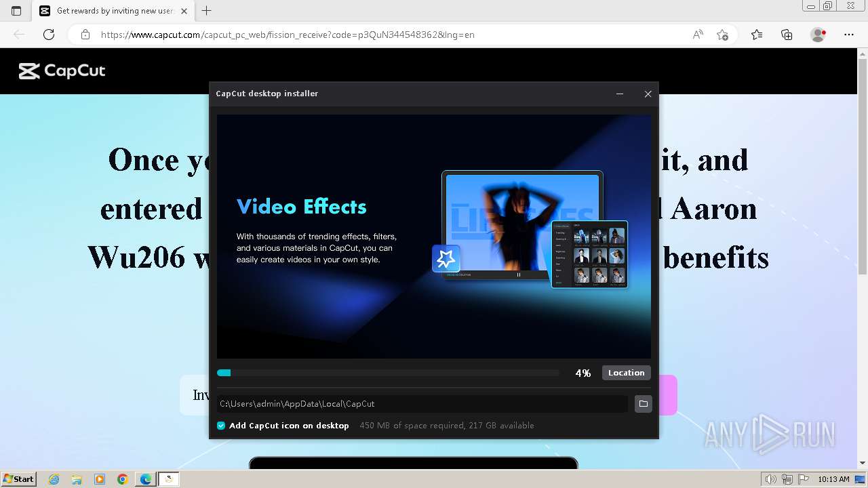Open Read aloud in address bar
The image size is (868, 488).
(698, 35)
